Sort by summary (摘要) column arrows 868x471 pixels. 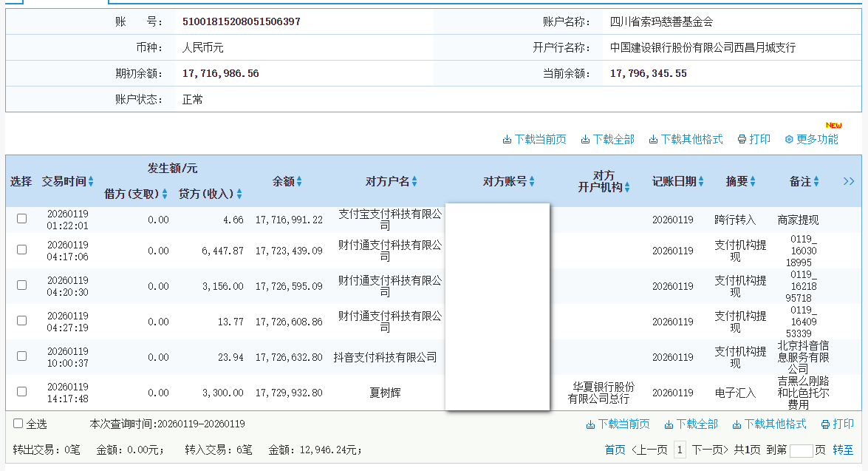tap(753, 182)
